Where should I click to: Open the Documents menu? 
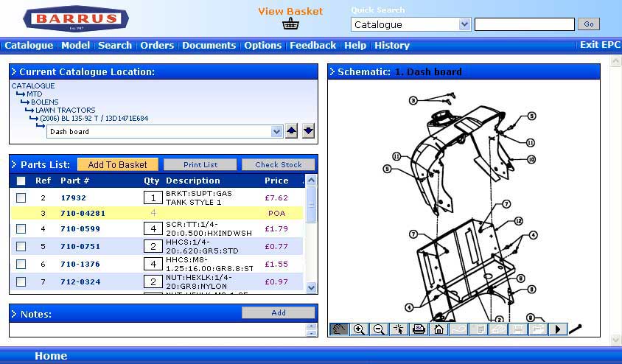pos(209,45)
